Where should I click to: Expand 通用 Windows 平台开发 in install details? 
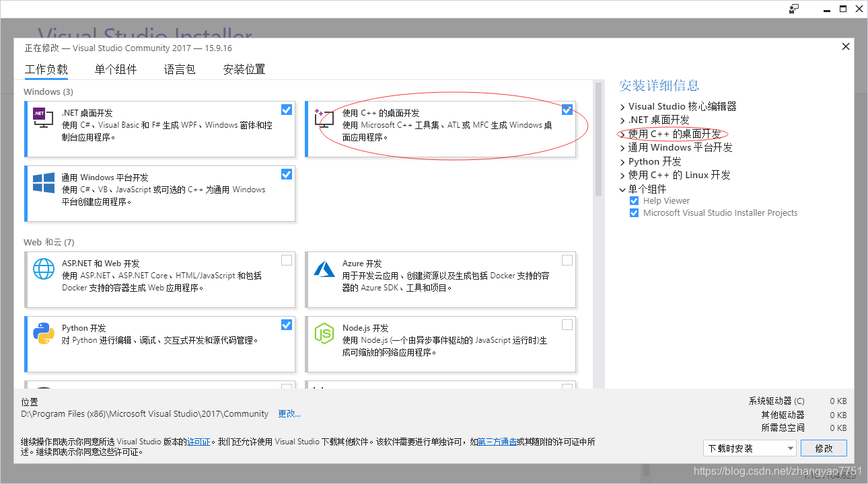(622, 148)
